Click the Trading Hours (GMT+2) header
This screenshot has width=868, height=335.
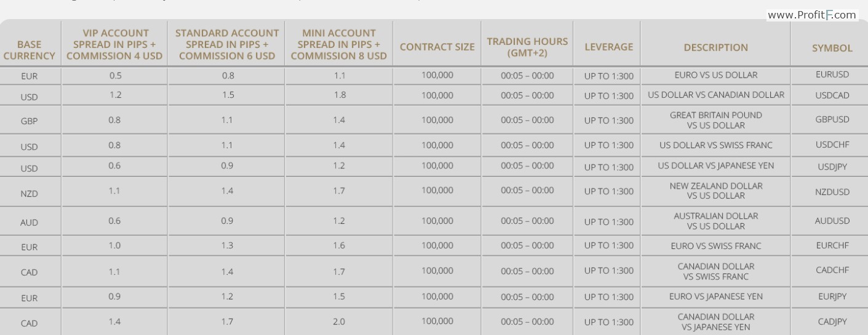[528, 47]
